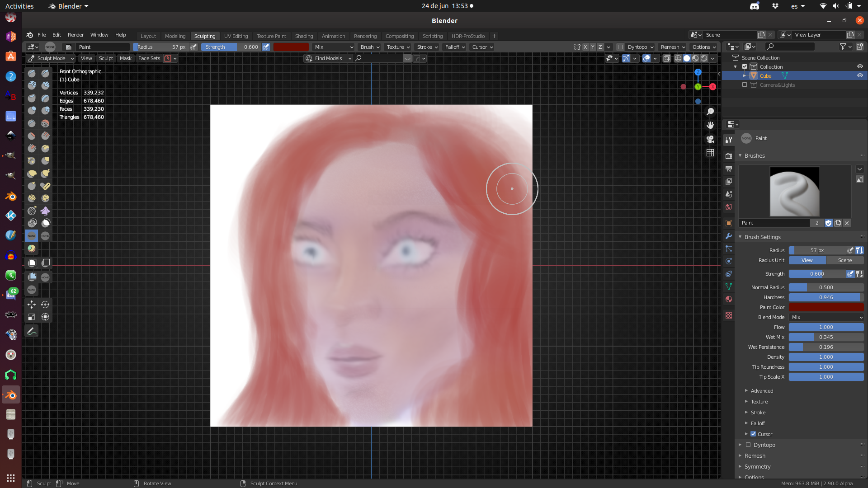
Task: Open the Face Sets menu
Action: pos(149,58)
